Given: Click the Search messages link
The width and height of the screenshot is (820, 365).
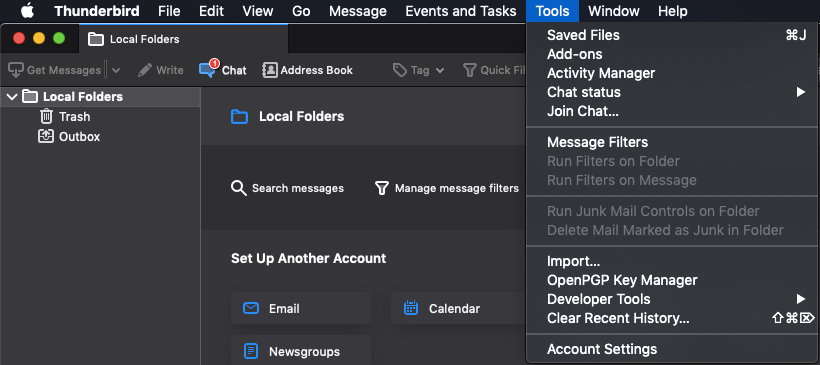Looking at the screenshot, I should pos(288,188).
